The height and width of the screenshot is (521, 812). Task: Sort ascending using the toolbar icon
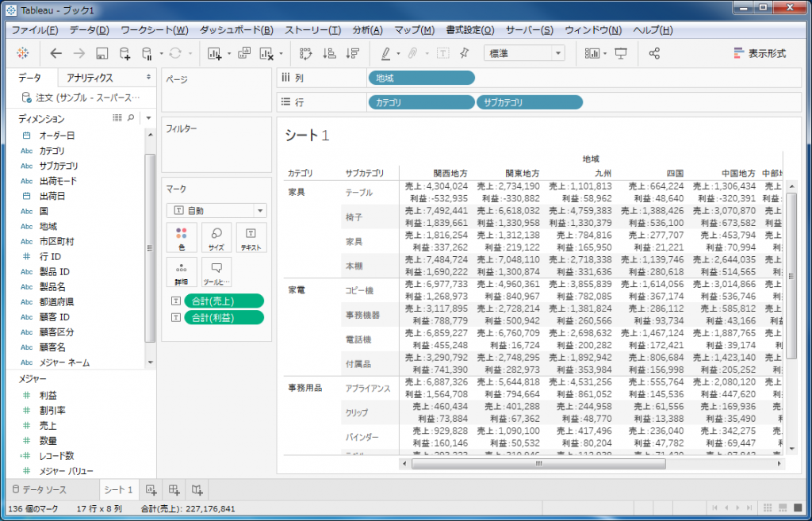pos(329,53)
